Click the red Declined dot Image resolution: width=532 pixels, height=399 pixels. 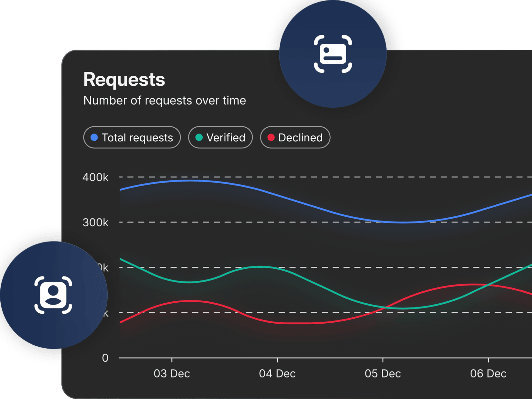[x=271, y=137]
